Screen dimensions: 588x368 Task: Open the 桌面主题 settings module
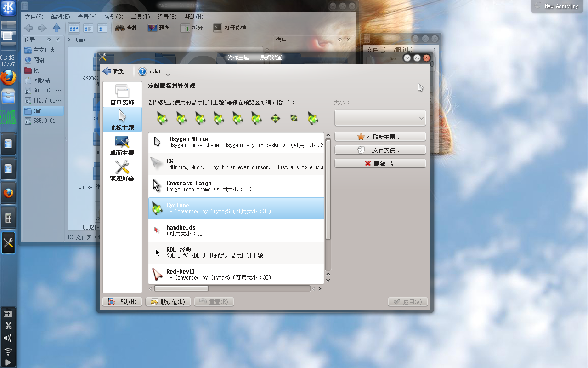coord(122,145)
